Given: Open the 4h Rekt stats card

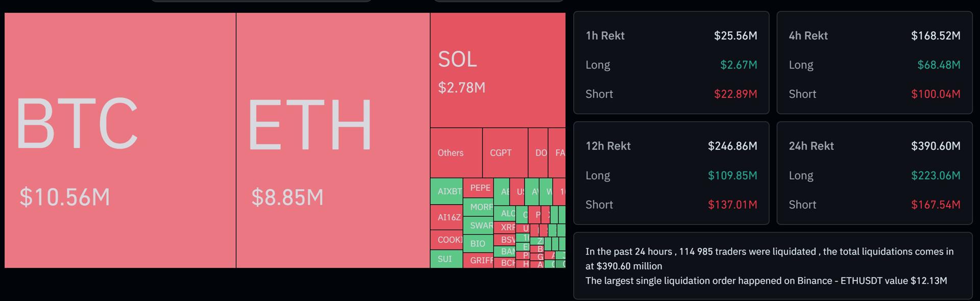Looking at the screenshot, I should (x=874, y=63).
